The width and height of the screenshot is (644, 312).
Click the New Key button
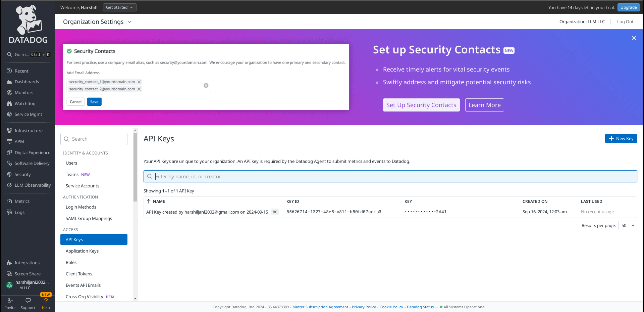click(621, 138)
